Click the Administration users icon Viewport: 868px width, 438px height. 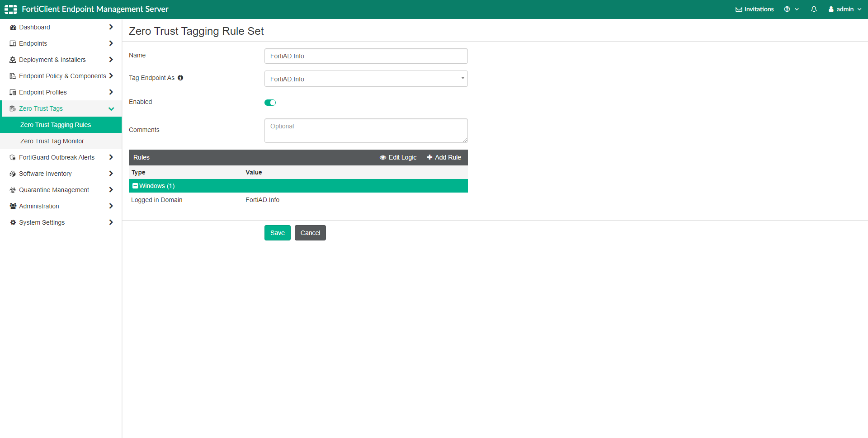tap(13, 206)
